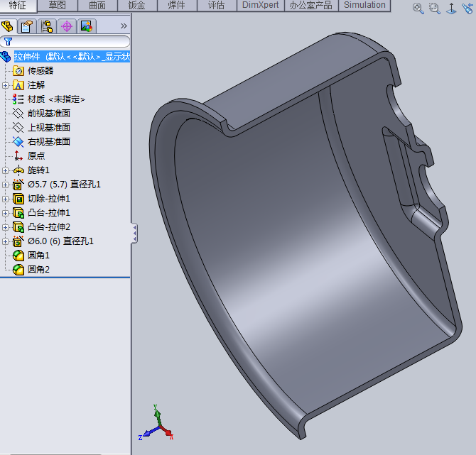Select the 原点 label
476x455 pixels.
coord(36,156)
